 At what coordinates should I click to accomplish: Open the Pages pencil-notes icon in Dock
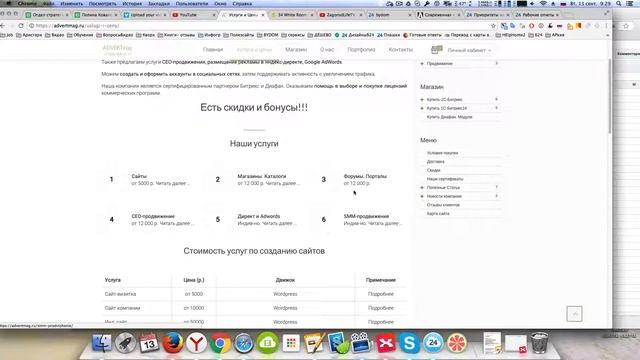pos(314,343)
